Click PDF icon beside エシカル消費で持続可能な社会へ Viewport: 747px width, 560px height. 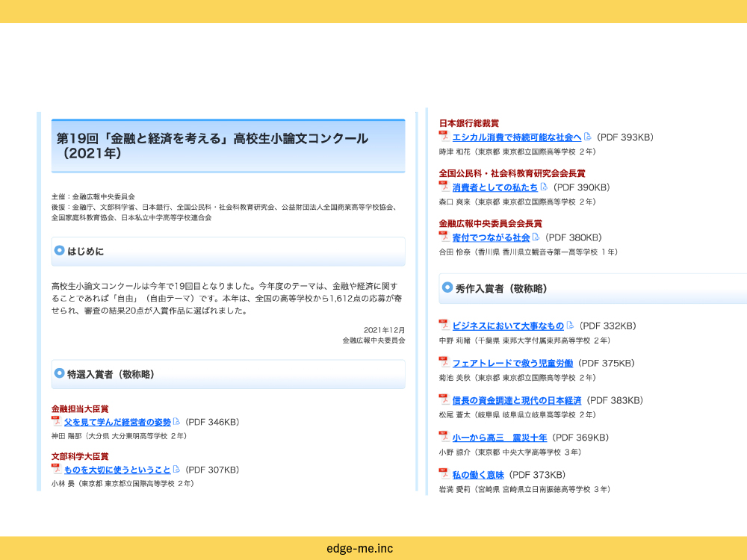pyautogui.click(x=444, y=137)
